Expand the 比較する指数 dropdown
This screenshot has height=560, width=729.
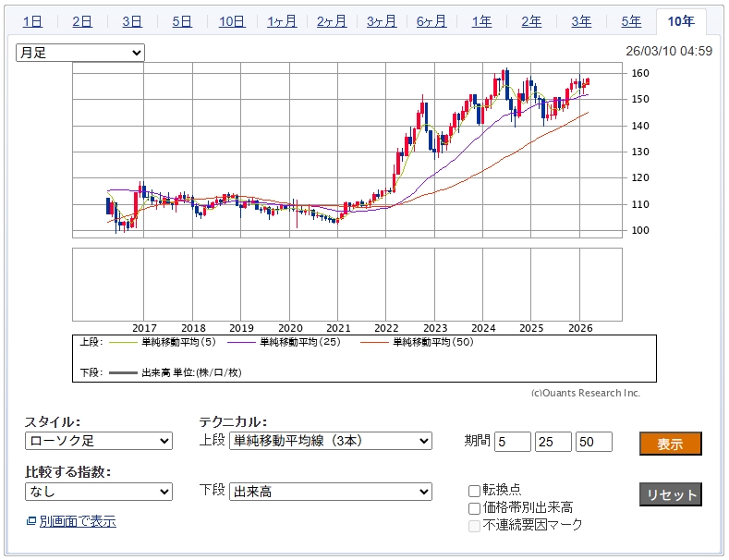98,493
